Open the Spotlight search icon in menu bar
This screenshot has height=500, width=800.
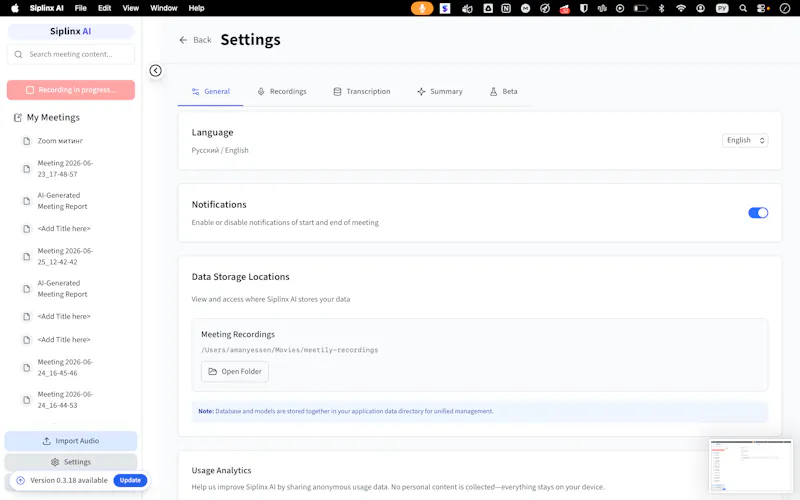tap(743, 8)
